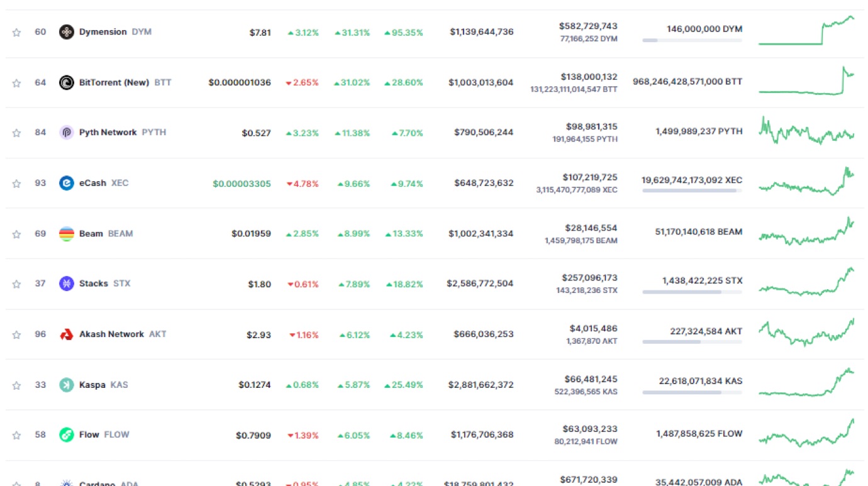Click the Dymension coin logo icon
The height and width of the screenshot is (486, 868).
pyautogui.click(x=67, y=32)
